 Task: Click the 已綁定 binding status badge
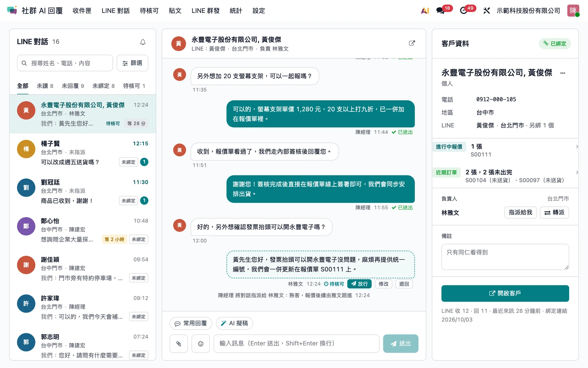click(x=555, y=44)
